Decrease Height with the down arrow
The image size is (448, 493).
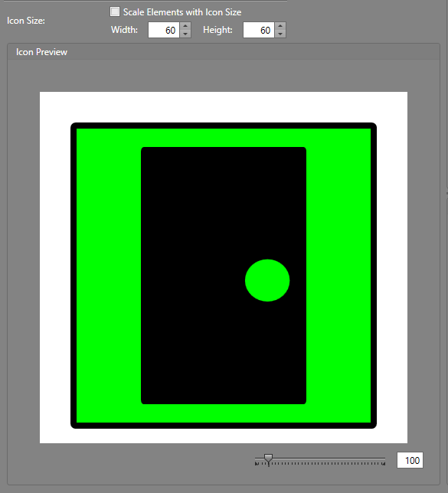280,34
